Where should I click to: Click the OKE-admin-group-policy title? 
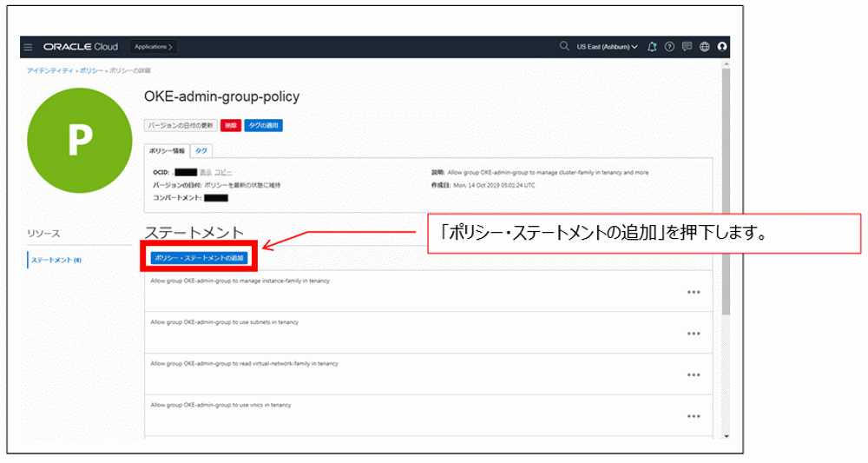222,96
